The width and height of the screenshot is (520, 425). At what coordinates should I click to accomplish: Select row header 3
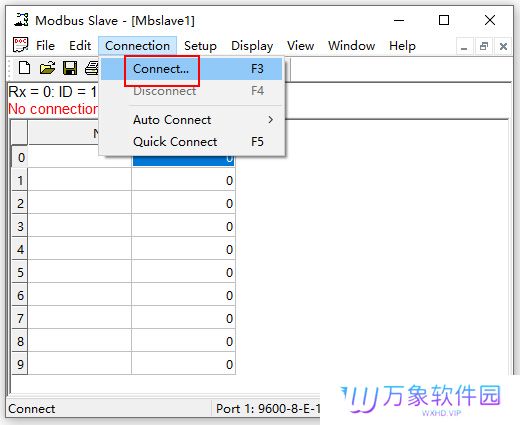coord(20,226)
